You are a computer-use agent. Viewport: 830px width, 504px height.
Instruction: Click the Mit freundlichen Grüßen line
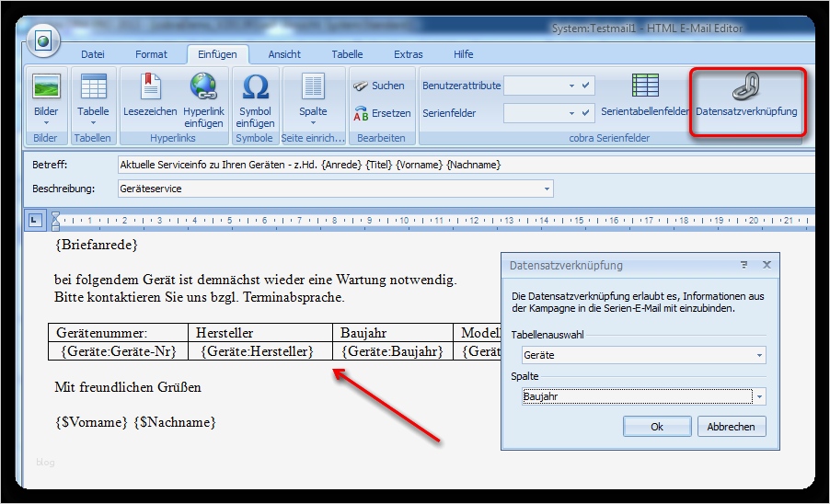128,387
